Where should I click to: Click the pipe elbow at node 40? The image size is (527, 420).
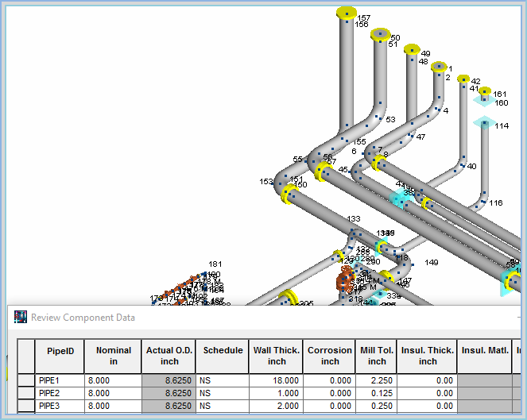click(461, 164)
